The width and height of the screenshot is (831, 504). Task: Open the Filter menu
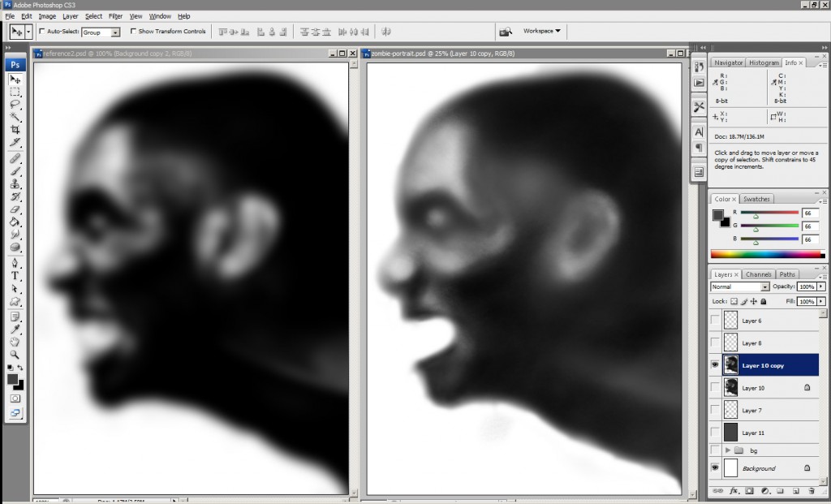pos(115,16)
